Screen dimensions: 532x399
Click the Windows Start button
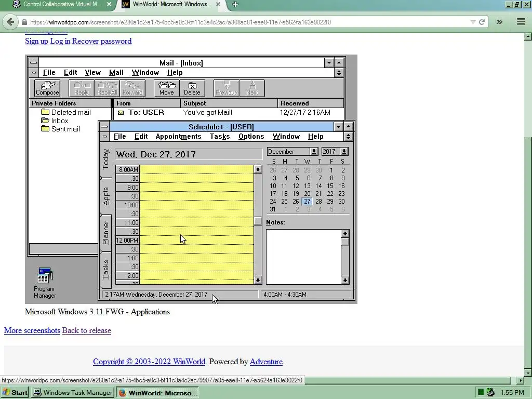coord(15,393)
